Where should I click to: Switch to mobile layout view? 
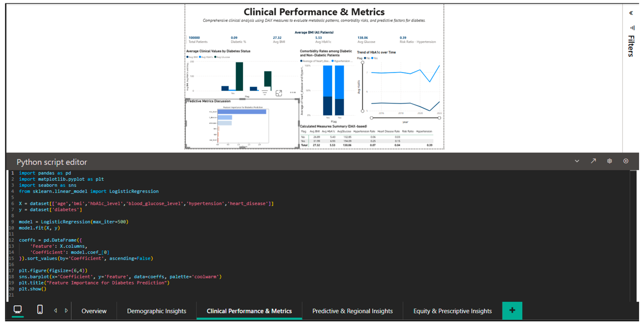coord(40,310)
